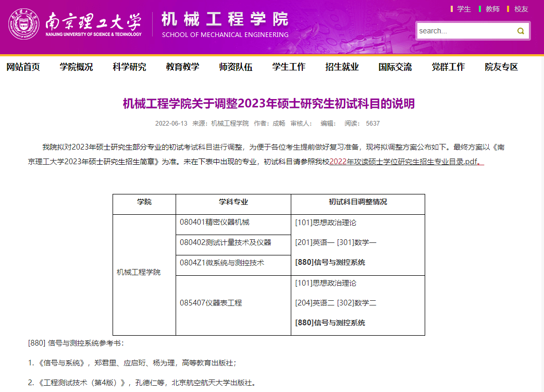Open the 招生就业 navigation item
Image resolution: width=544 pixels, height=392 pixels.
(342, 67)
